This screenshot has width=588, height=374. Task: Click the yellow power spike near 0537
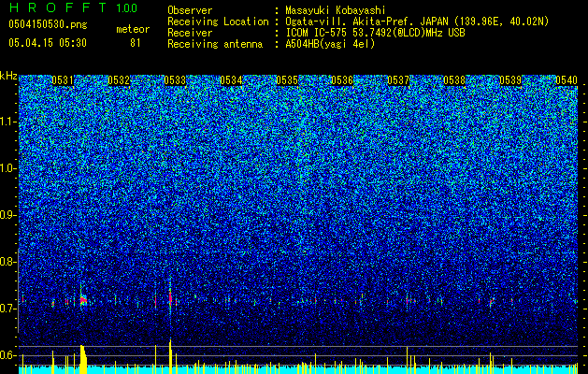[407, 360]
